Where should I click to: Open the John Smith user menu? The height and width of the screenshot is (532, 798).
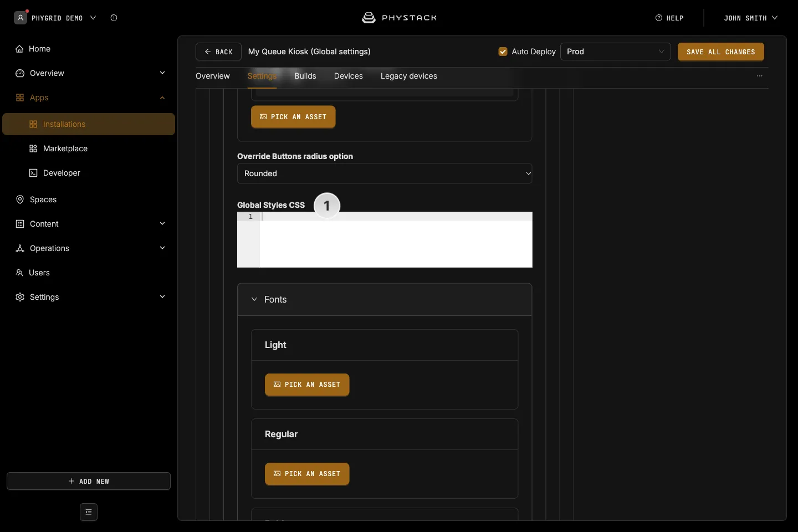coord(751,18)
